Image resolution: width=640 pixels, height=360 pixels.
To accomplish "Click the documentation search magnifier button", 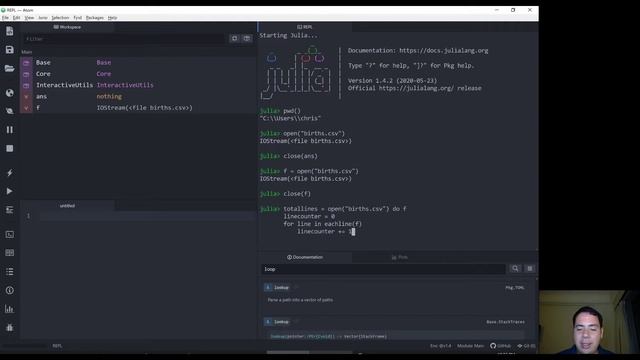I will [515, 269].
